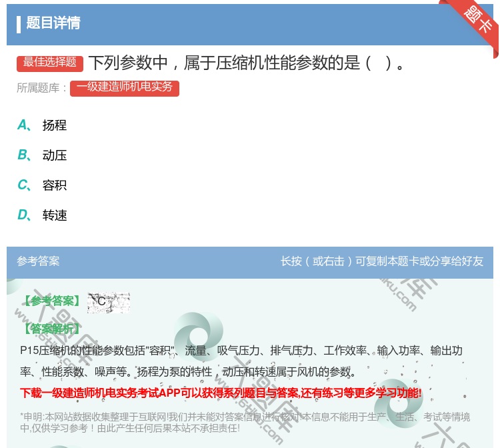The image size is (500, 448).
Task: Click the explanation line starting P15压缩机
Action: point(241,351)
